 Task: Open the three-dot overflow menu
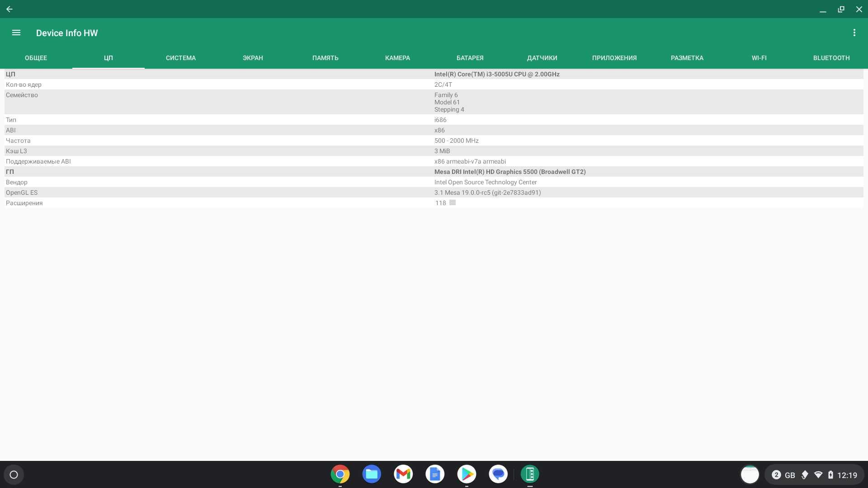point(854,33)
